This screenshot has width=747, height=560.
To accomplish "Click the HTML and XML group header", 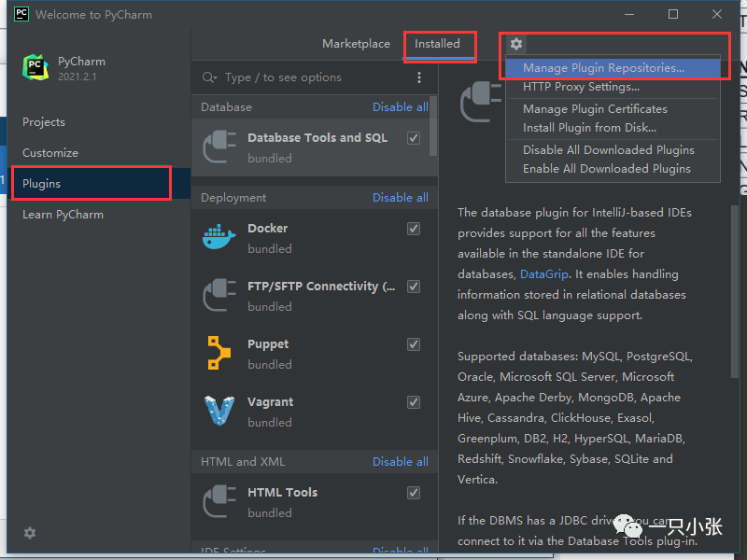I will (243, 462).
